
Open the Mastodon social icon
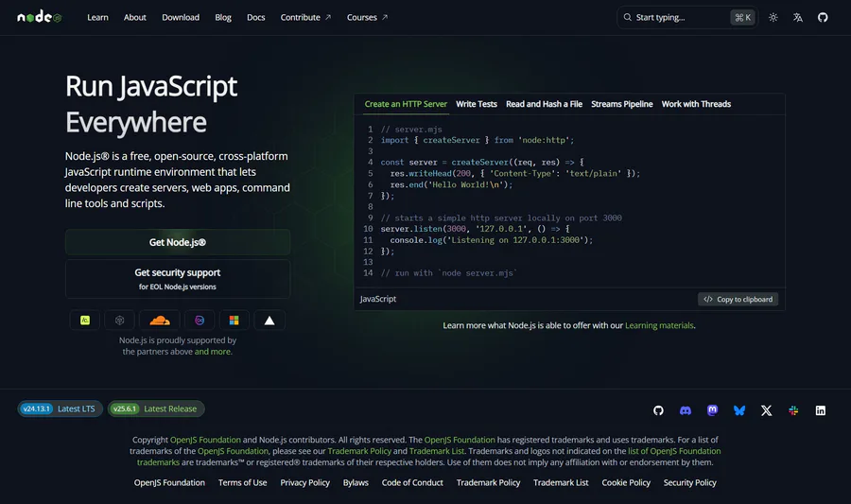[x=713, y=410]
